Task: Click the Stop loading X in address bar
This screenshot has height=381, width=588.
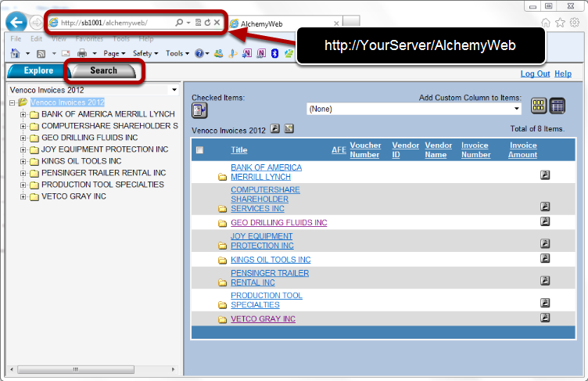Action: tap(217, 23)
